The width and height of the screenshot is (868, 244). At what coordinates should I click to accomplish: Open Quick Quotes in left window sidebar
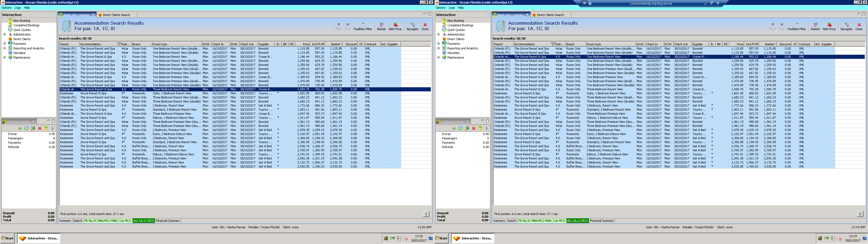(x=22, y=30)
